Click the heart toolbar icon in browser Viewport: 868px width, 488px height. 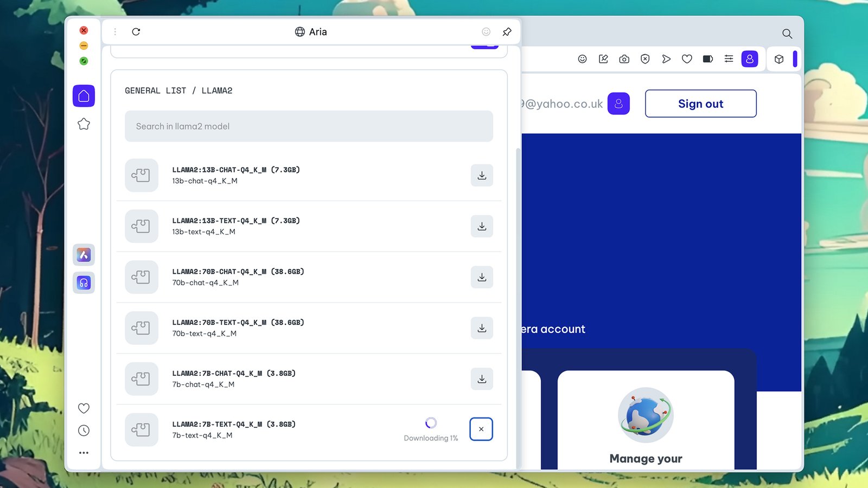[687, 59]
